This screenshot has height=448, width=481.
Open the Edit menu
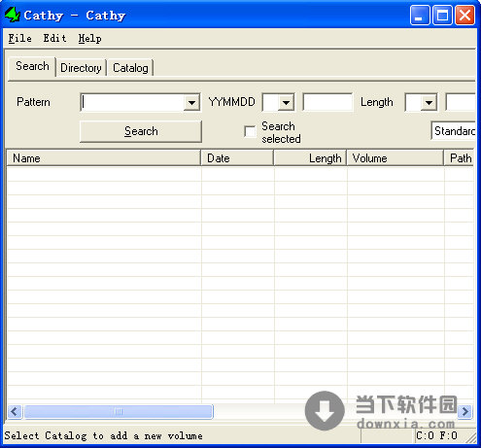point(55,38)
